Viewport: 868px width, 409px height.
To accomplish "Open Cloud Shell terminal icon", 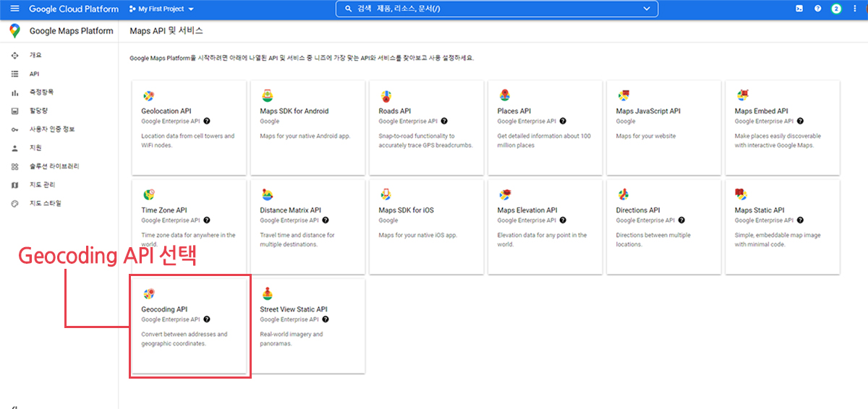I will 799,9.
